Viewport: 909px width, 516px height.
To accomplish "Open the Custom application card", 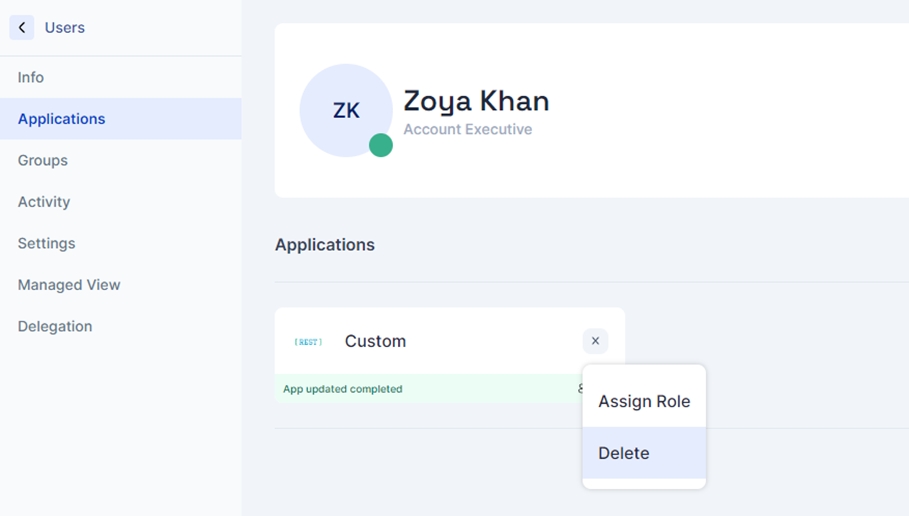I will pos(376,341).
